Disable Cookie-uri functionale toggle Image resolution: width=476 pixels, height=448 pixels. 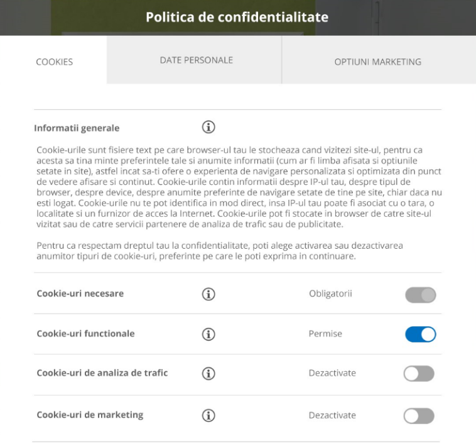tap(421, 334)
